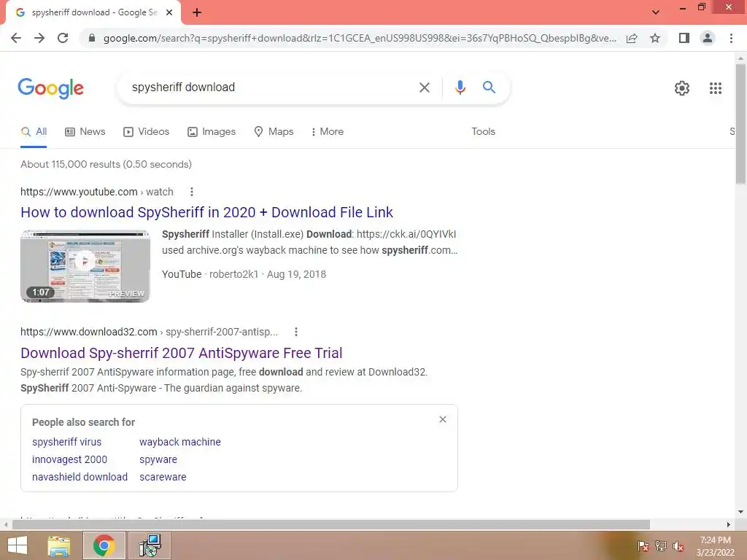Go to the Google homepage logo
Image resolution: width=747 pixels, height=560 pixels.
coord(51,88)
